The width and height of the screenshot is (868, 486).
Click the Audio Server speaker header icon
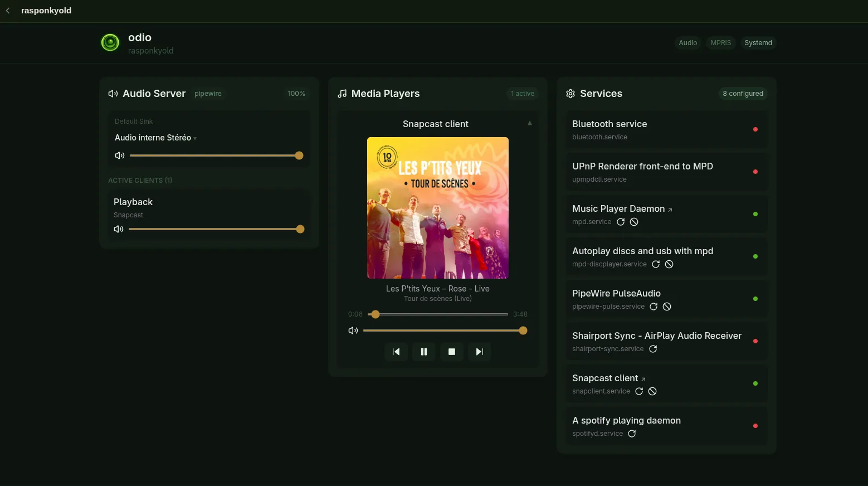(x=113, y=94)
